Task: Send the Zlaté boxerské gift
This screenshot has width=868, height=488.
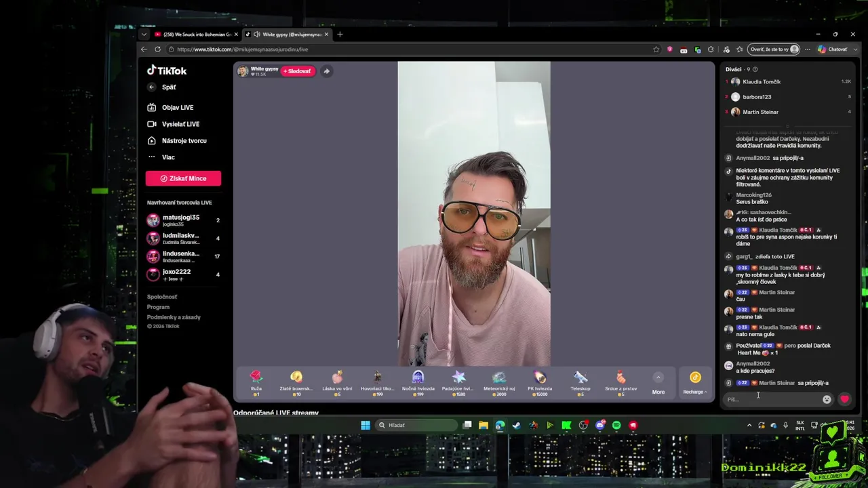Action: click(x=296, y=383)
